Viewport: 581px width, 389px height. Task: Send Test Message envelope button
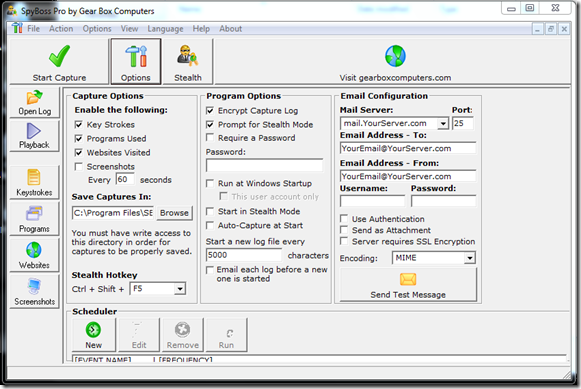[408, 285]
